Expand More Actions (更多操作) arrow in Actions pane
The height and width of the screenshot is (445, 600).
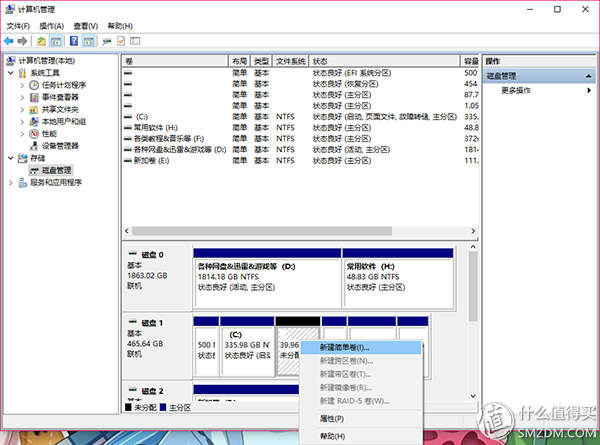pyautogui.click(x=589, y=90)
